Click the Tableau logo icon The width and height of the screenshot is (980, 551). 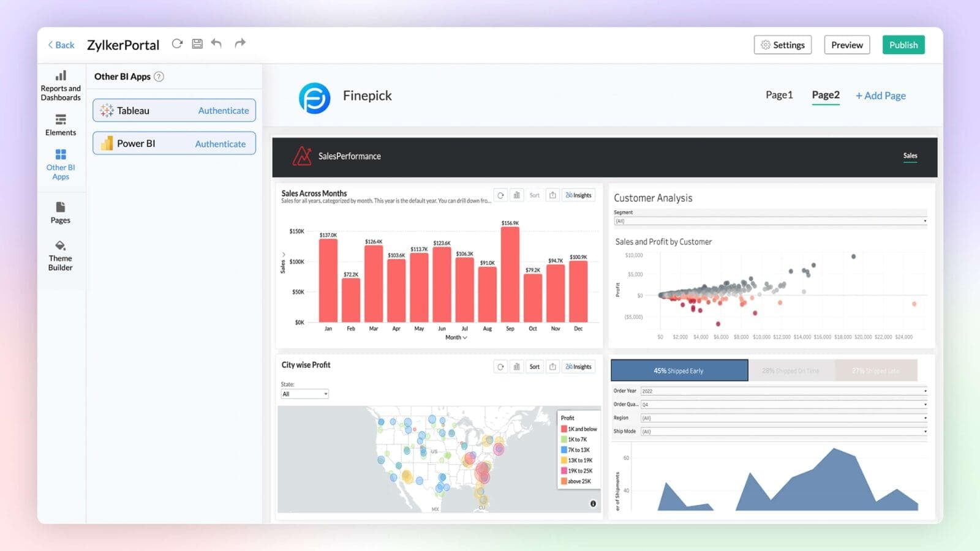(x=107, y=110)
